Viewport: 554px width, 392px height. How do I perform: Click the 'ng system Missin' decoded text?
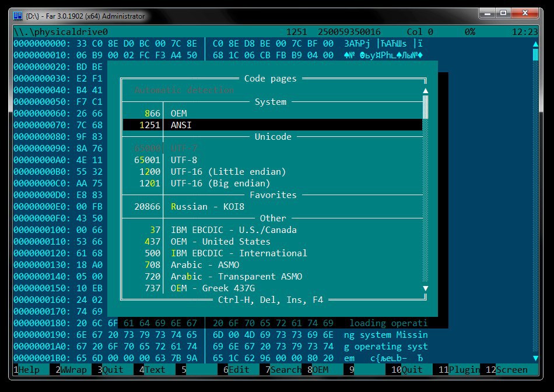[x=385, y=334]
